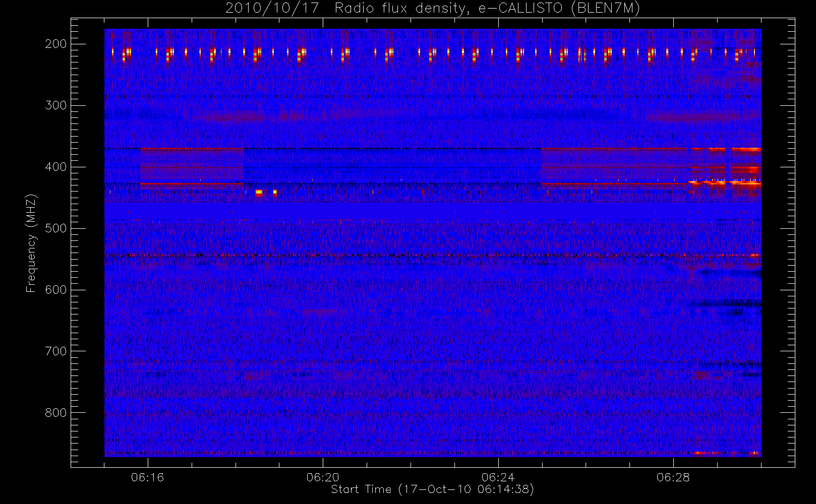Click the 06:28 time tick label

(673, 477)
